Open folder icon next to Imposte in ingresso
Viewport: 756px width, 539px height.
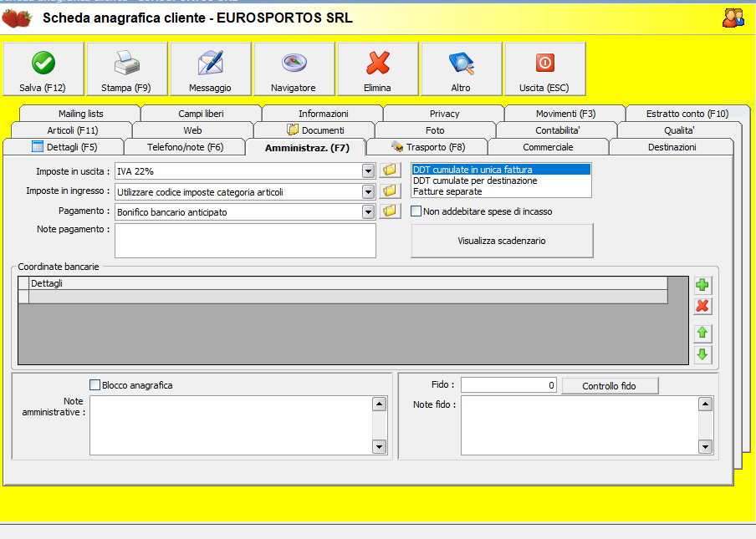tap(390, 191)
